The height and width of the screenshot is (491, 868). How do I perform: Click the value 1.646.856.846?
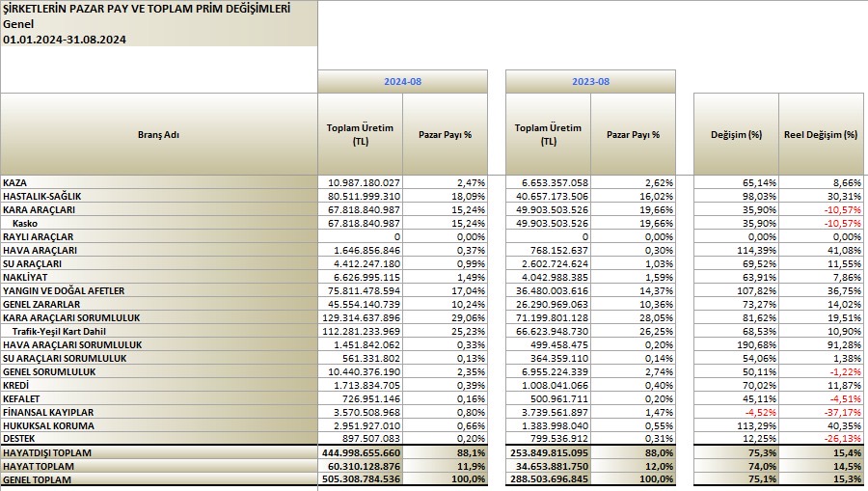[366, 250]
